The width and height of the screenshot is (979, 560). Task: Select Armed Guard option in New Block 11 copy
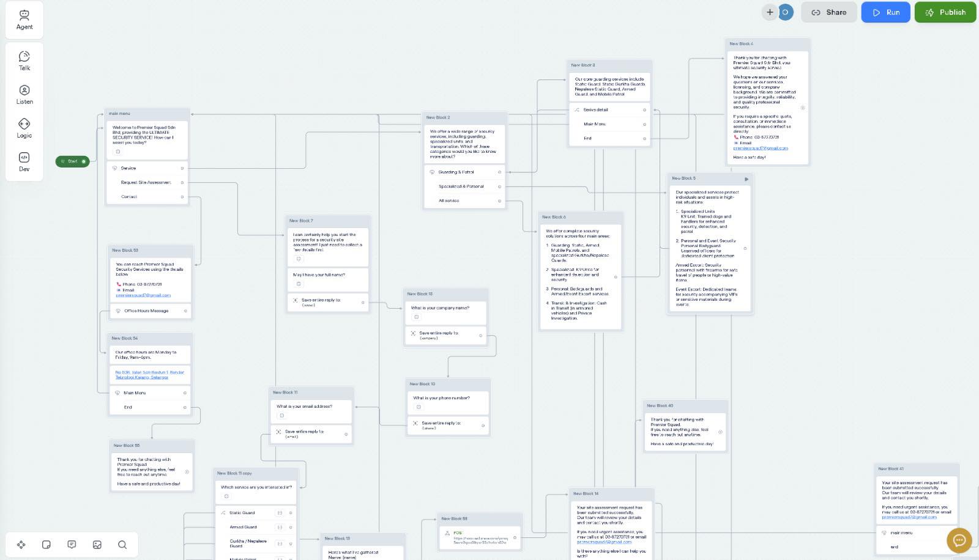(256, 527)
